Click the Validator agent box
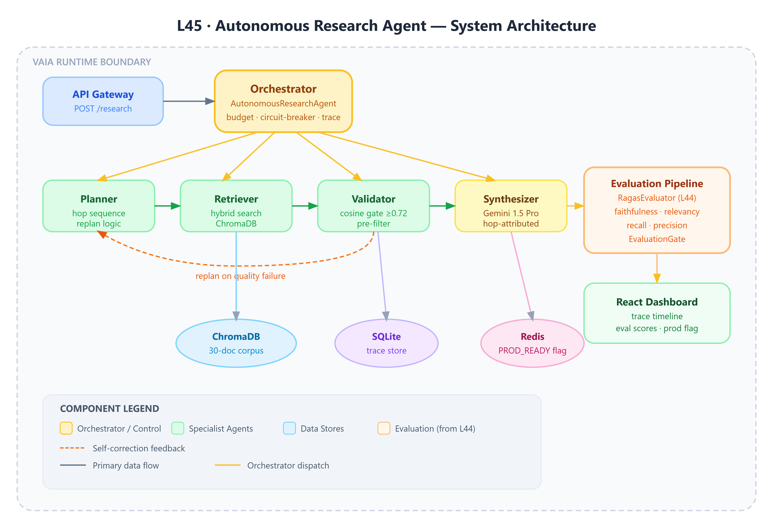The height and width of the screenshot is (532, 773). click(373, 206)
